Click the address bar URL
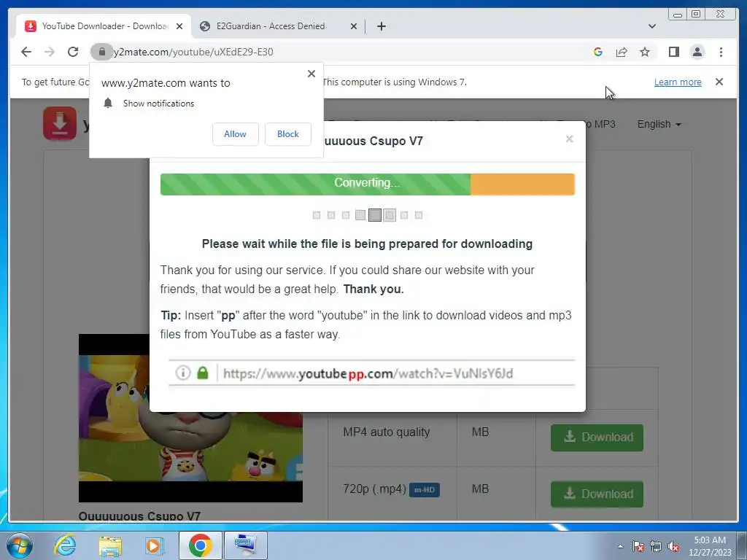The height and width of the screenshot is (560, 747). pyautogui.click(x=193, y=52)
